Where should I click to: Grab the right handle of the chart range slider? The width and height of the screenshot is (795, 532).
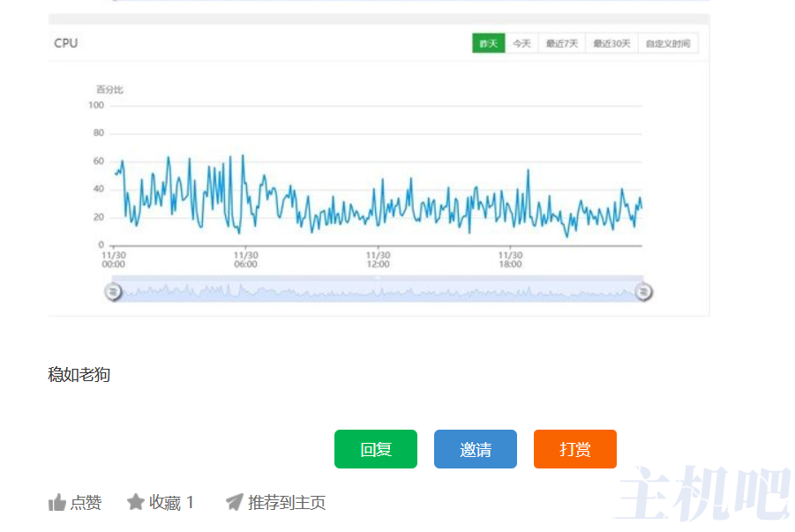coord(643,292)
